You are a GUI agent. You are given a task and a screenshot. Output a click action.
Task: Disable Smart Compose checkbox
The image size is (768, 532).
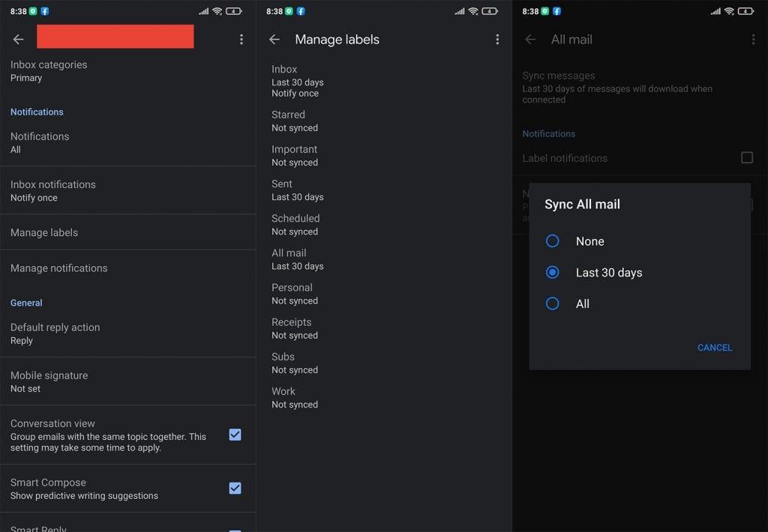pyautogui.click(x=235, y=489)
